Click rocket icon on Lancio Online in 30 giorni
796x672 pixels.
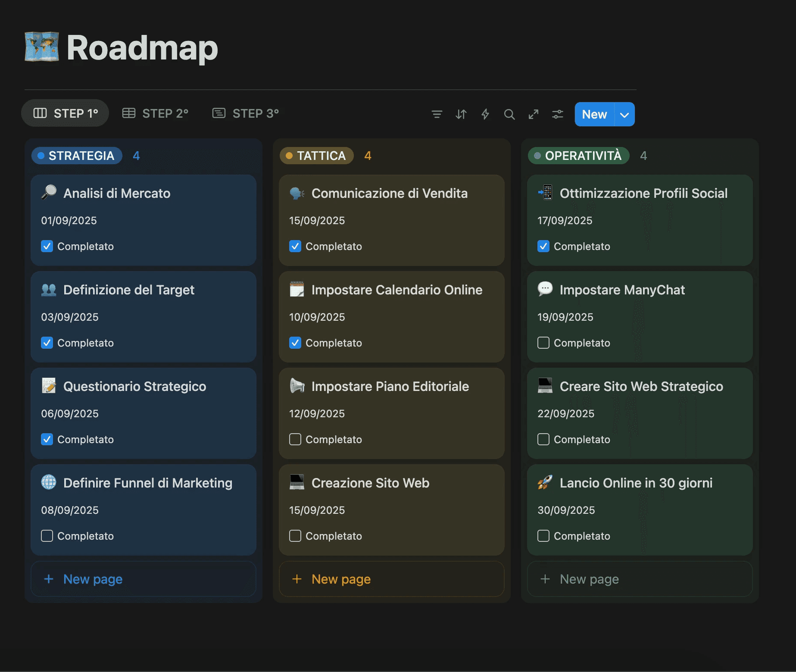tap(545, 482)
